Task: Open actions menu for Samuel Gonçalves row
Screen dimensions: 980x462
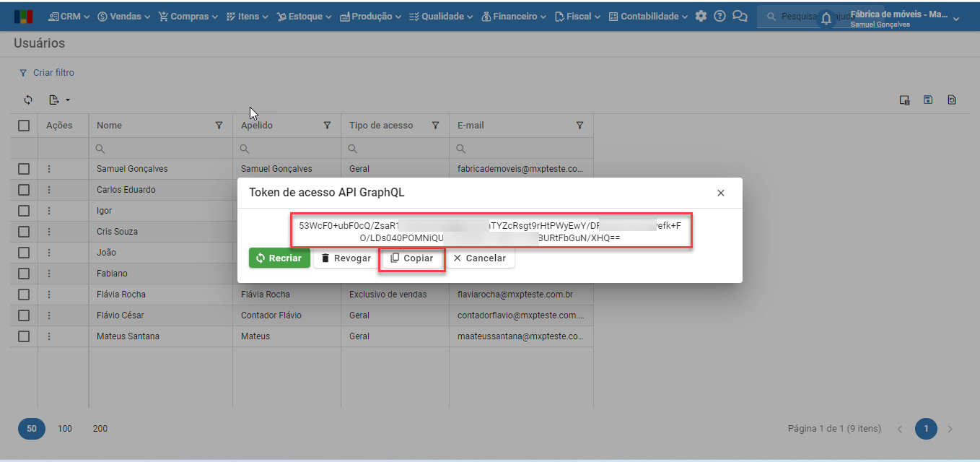Action: point(49,169)
